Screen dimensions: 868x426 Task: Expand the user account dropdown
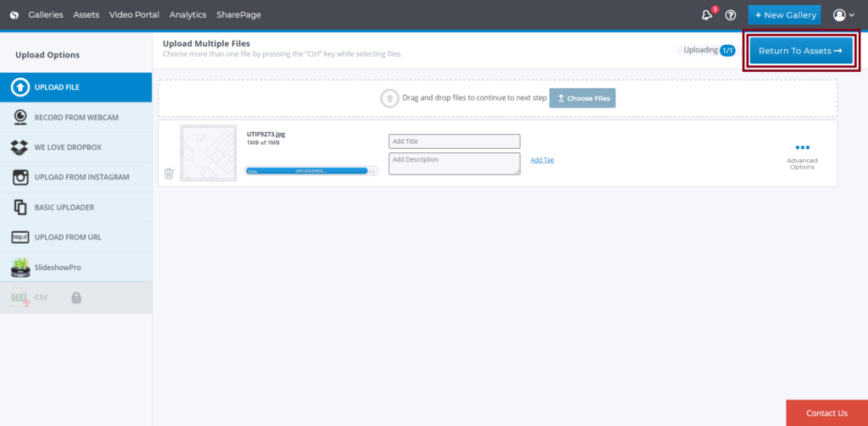click(x=843, y=15)
